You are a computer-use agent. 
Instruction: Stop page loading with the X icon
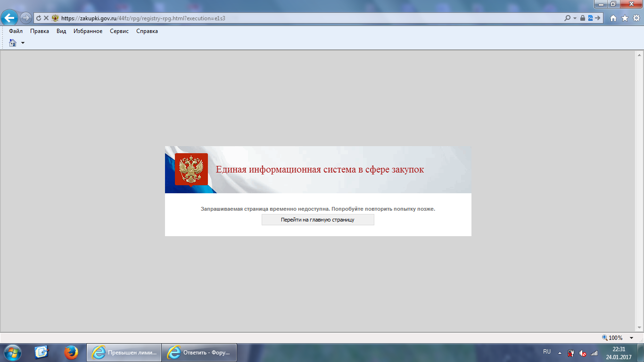[46, 18]
